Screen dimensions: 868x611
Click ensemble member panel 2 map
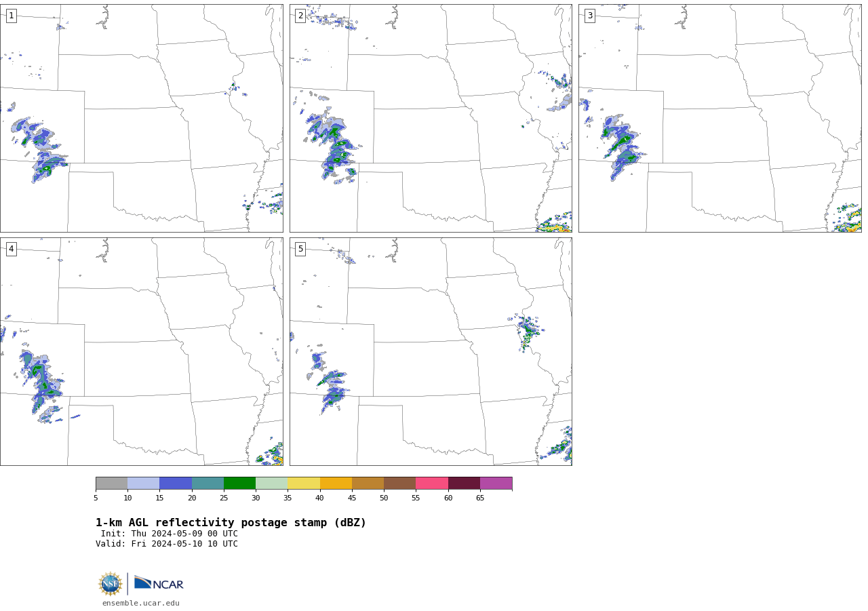(431, 118)
